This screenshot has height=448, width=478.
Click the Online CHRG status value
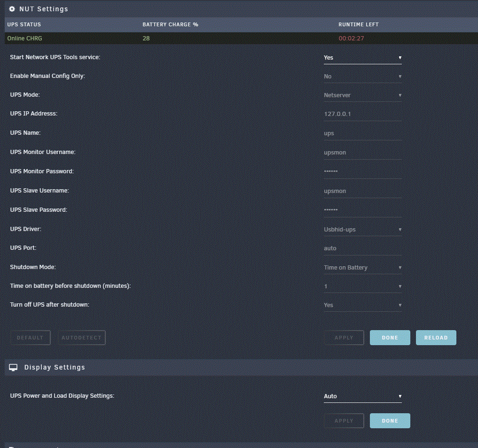pos(25,39)
